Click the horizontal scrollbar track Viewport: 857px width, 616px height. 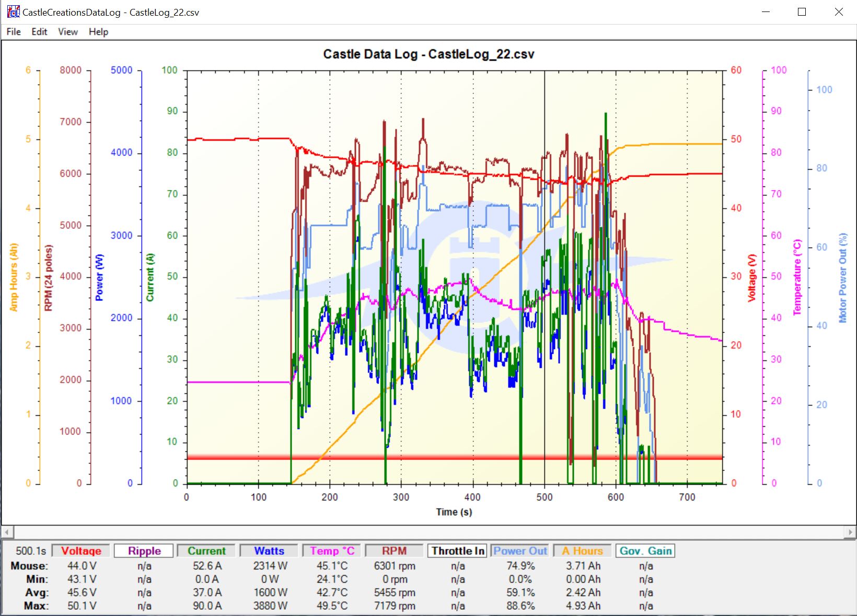(428, 532)
